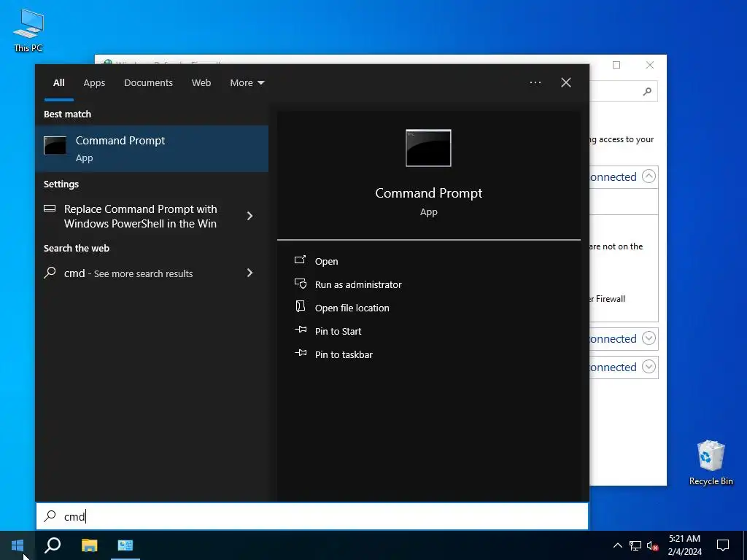The width and height of the screenshot is (747, 560).
Task: Collapse the first network section in Firewall window
Action: (x=649, y=176)
